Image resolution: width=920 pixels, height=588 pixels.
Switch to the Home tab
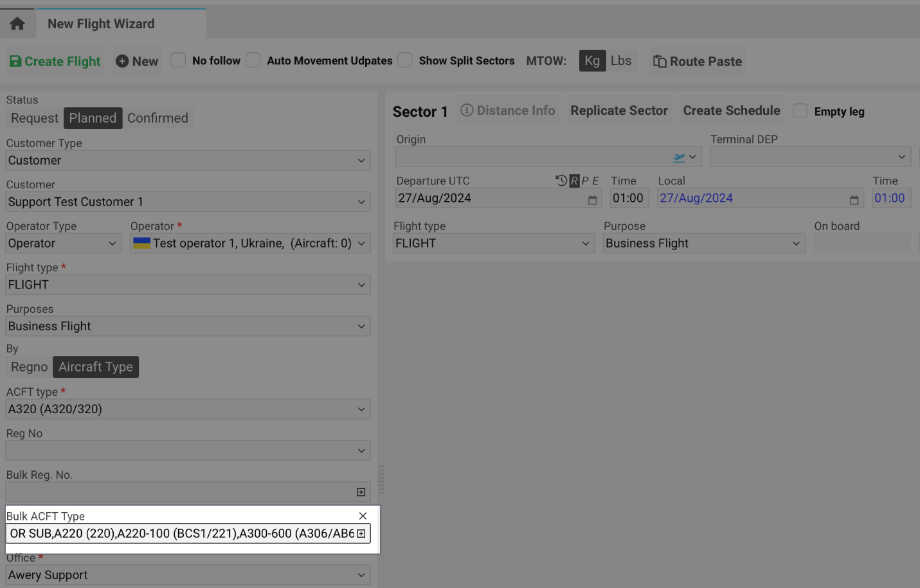click(x=17, y=22)
